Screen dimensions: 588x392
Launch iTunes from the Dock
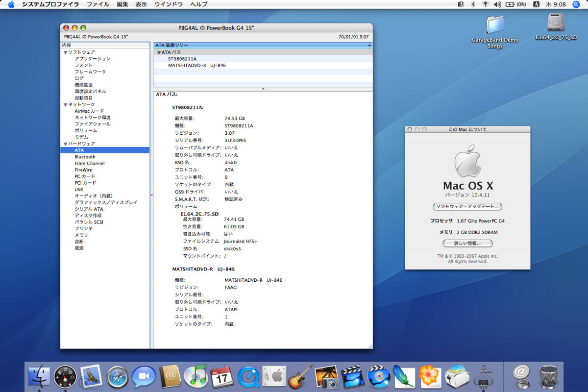coord(196,376)
